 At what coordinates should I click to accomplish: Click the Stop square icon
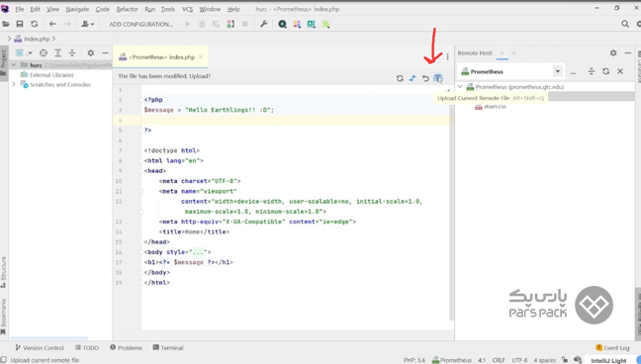[245, 24]
